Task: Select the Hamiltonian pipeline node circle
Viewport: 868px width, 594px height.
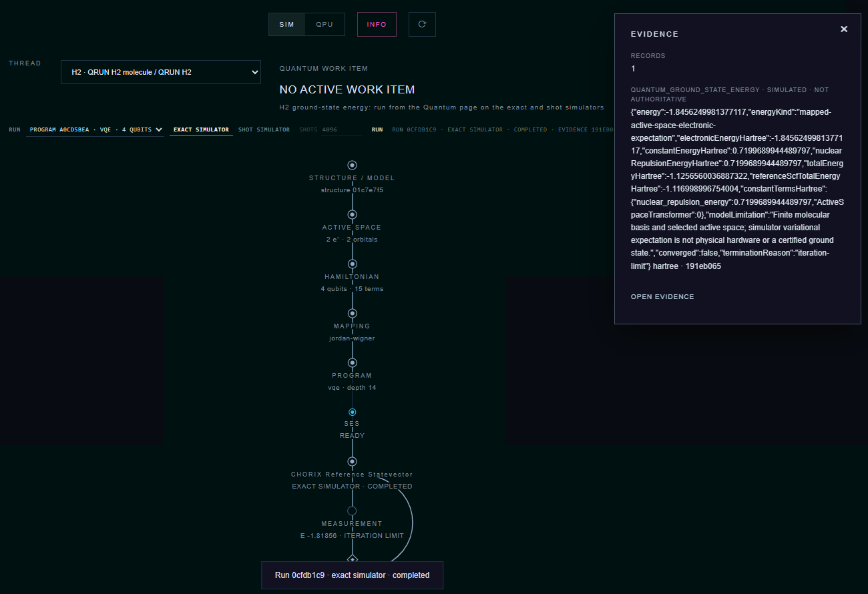Action: tap(352, 264)
